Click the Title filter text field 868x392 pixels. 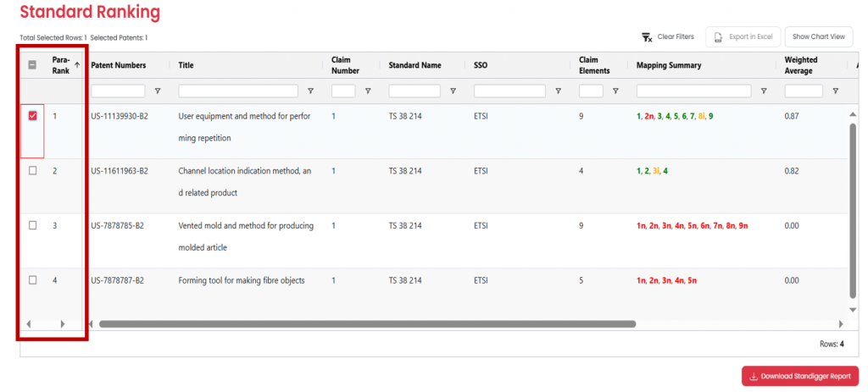click(238, 91)
